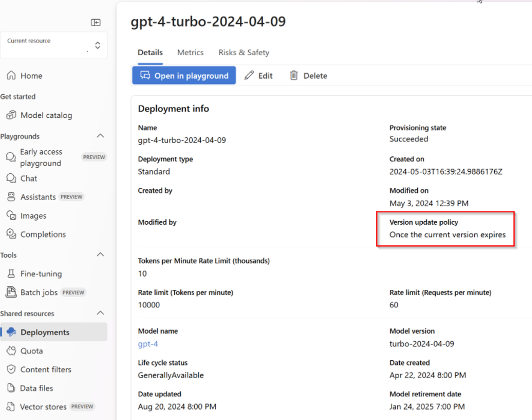Click the Version update policy value
This screenshot has height=420, width=532.
[448, 234]
